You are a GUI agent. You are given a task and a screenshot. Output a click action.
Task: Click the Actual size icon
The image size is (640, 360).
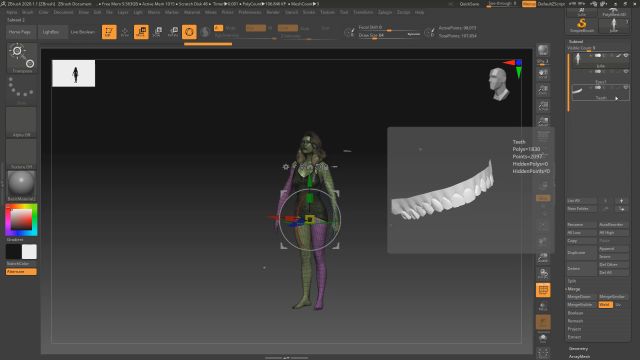point(543,106)
